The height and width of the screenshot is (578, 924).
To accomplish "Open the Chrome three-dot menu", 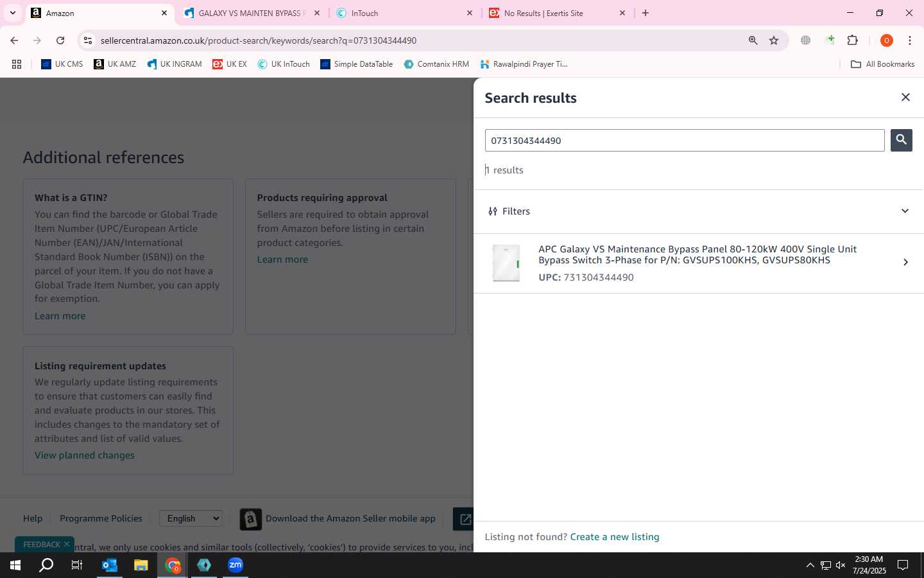I will click(909, 40).
